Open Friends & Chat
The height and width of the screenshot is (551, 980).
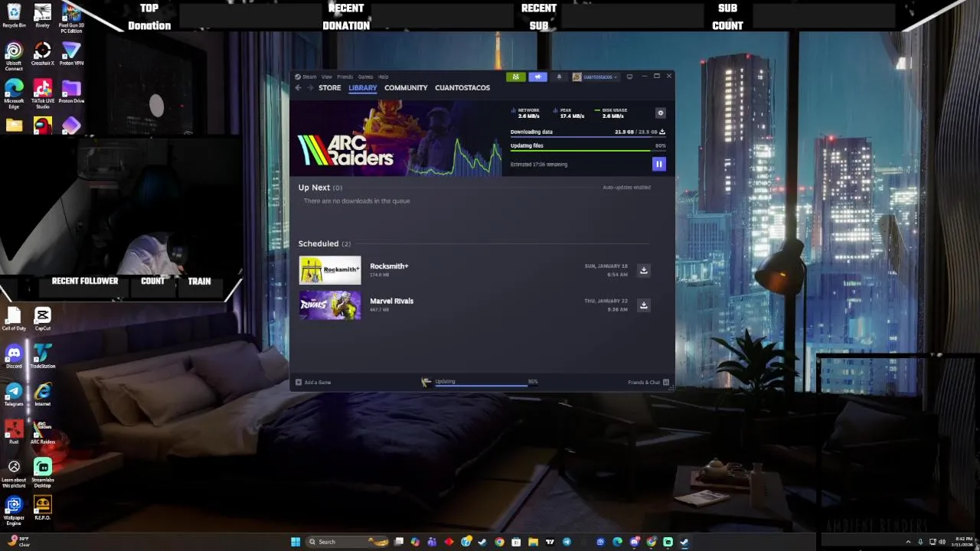648,382
